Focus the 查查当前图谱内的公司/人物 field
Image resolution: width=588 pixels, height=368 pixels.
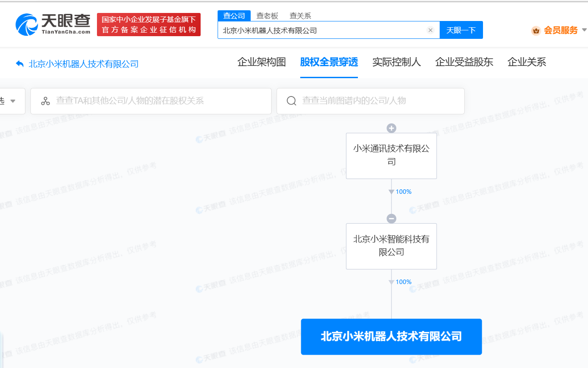370,101
